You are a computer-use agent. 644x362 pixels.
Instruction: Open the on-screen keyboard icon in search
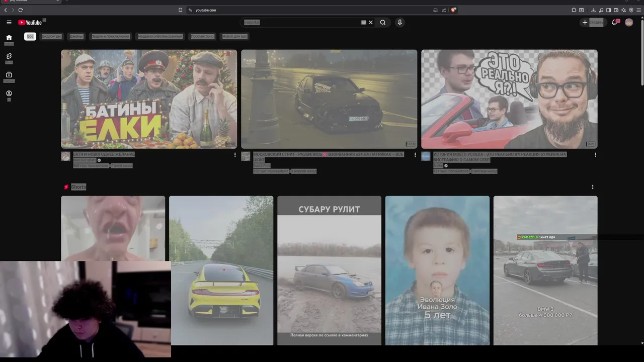point(363,22)
